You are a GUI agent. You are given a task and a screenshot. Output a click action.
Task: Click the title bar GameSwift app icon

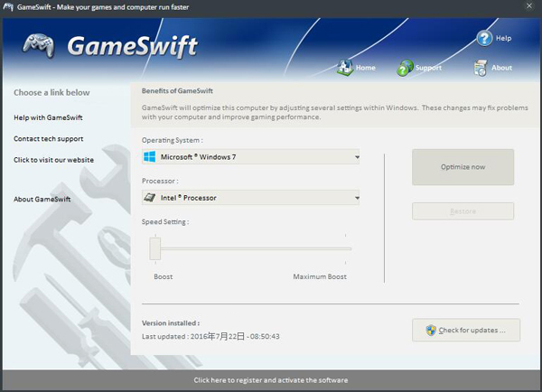point(8,6)
